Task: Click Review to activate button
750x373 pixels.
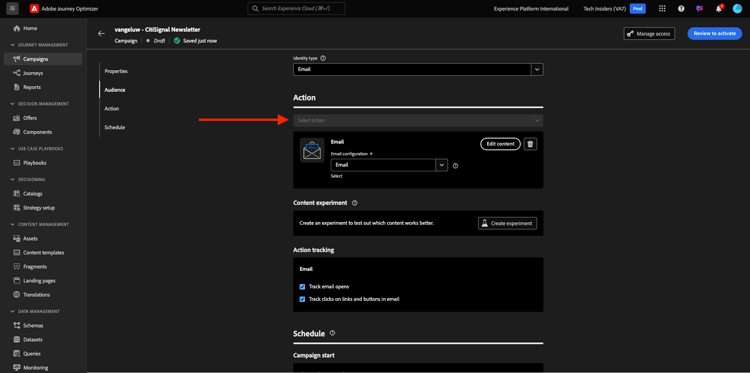Action: 715,33
